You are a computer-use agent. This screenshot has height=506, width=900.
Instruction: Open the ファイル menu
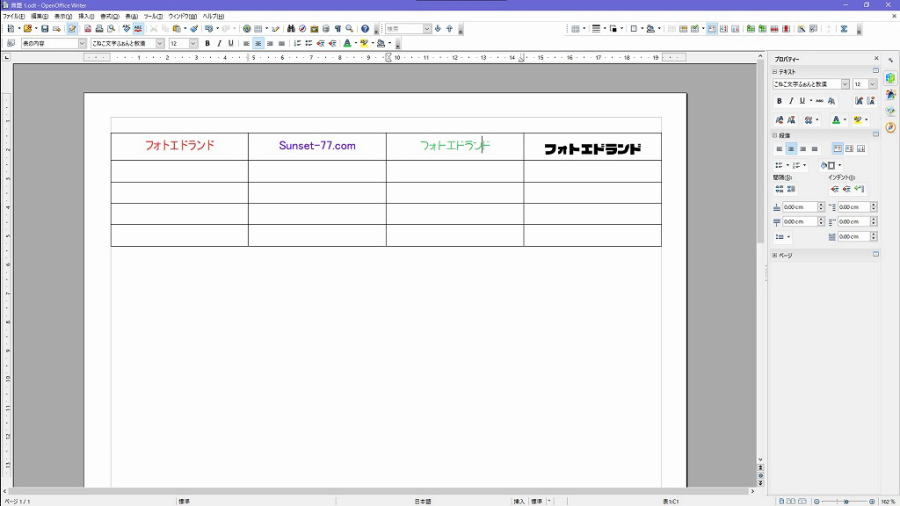(14, 16)
